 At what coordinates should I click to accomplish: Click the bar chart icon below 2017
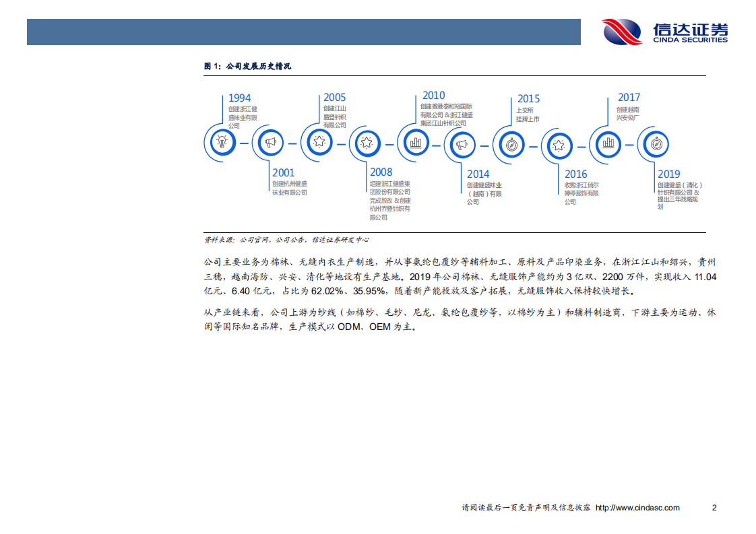(608, 143)
